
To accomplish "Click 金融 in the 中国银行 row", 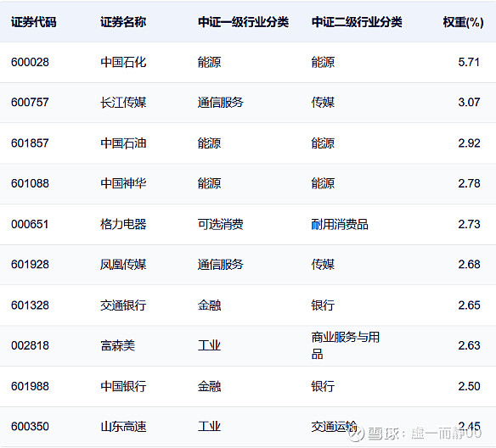I will [209, 386].
